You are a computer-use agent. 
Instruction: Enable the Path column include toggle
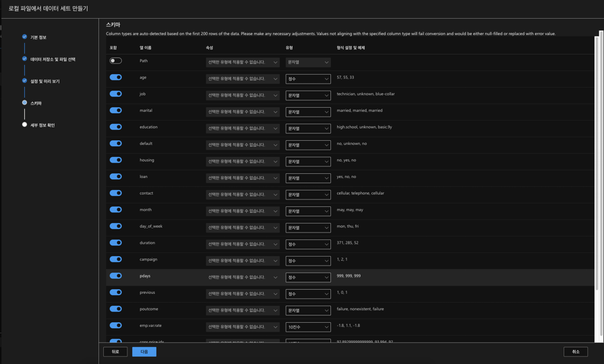115,61
